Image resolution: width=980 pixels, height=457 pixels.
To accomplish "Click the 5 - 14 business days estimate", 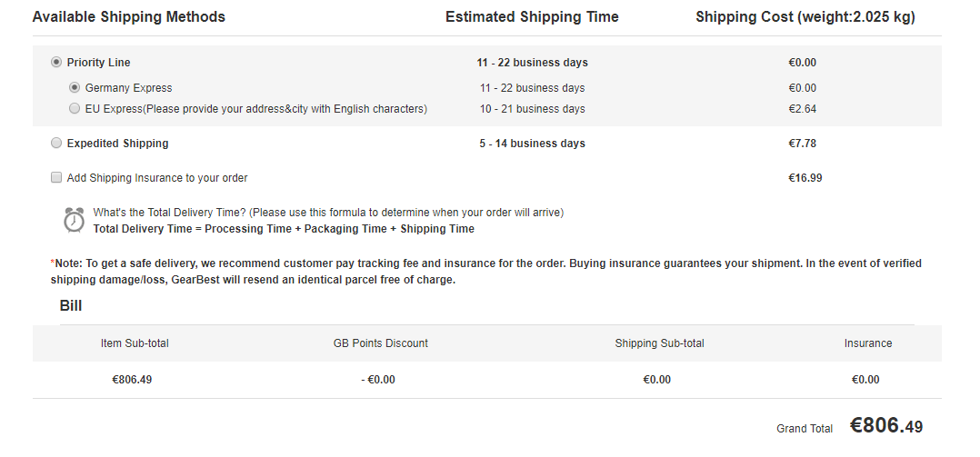I will tap(533, 144).
